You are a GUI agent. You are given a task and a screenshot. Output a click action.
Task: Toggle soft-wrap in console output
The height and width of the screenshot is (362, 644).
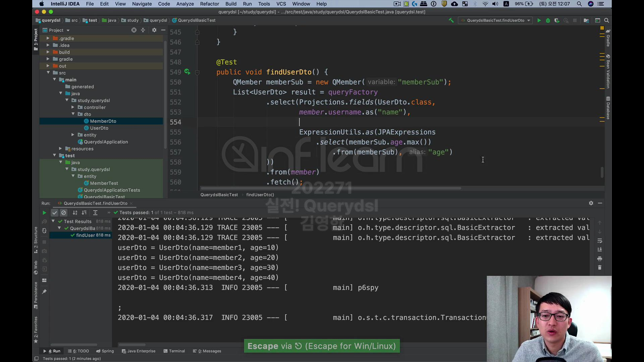[x=600, y=241]
